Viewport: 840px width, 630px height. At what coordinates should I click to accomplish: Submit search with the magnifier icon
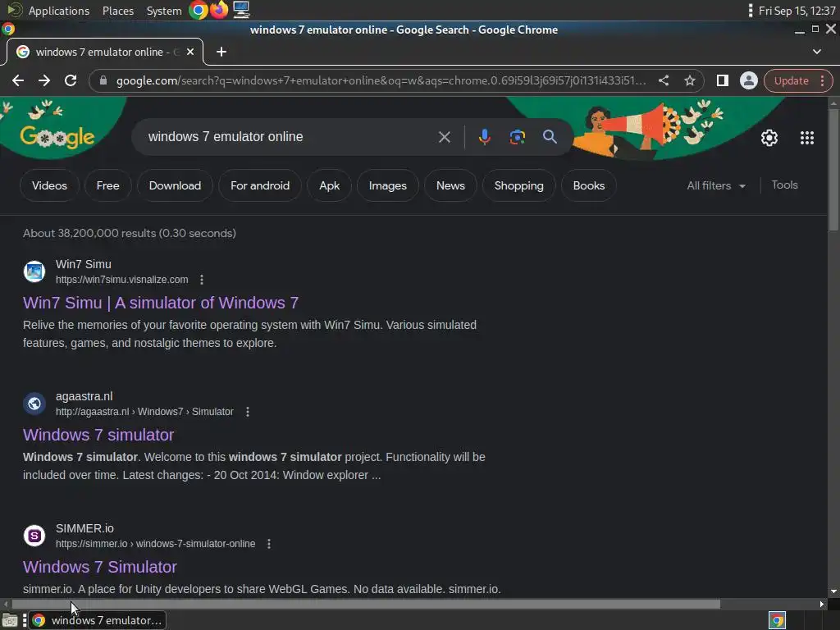point(550,137)
